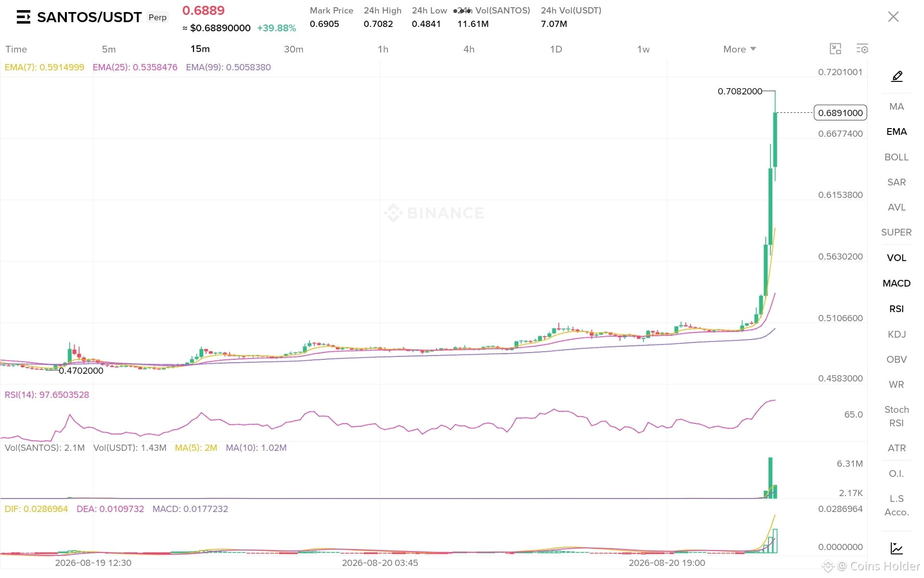Open chart settings icon beside layout
Image resolution: width=924 pixels, height=578 pixels.
[862, 49]
